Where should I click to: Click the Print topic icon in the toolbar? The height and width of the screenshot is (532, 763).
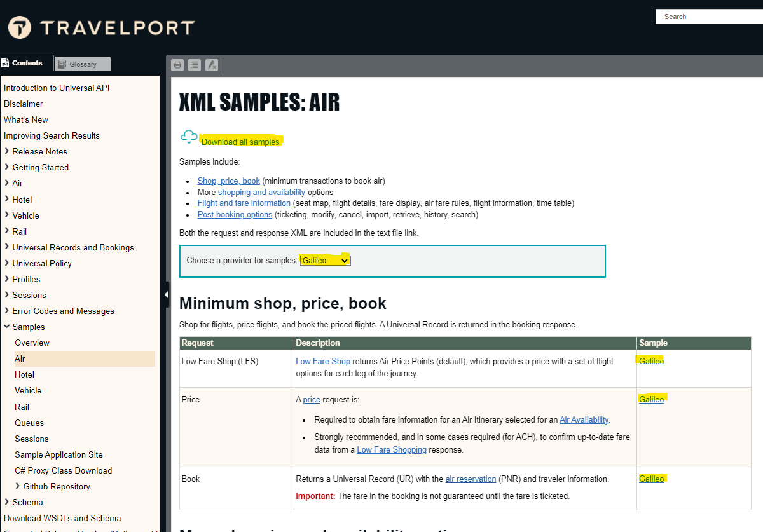[x=177, y=65]
